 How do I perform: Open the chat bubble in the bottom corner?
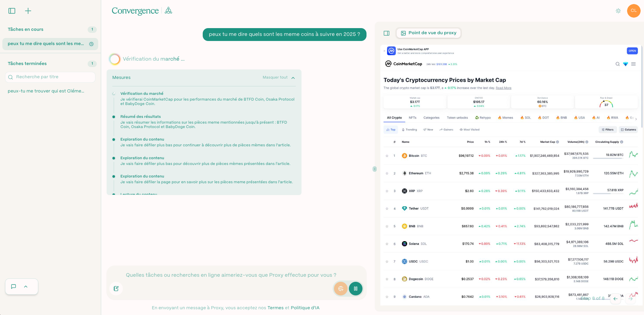(13, 286)
